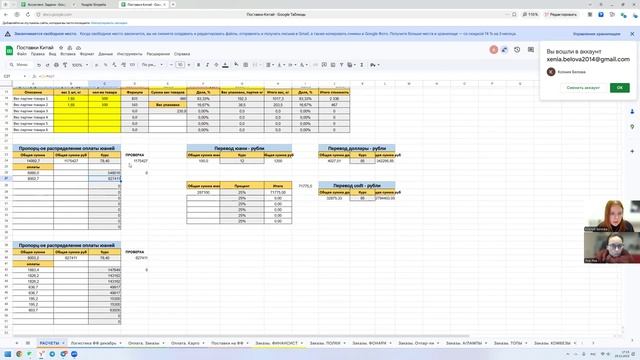The image size is (640, 360).
Task: Click the browser bookmark star icon
Action: click(x=514, y=14)
